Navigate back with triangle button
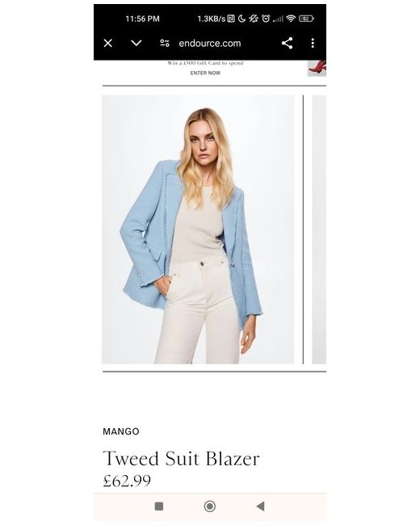 (x=261, y=506)
